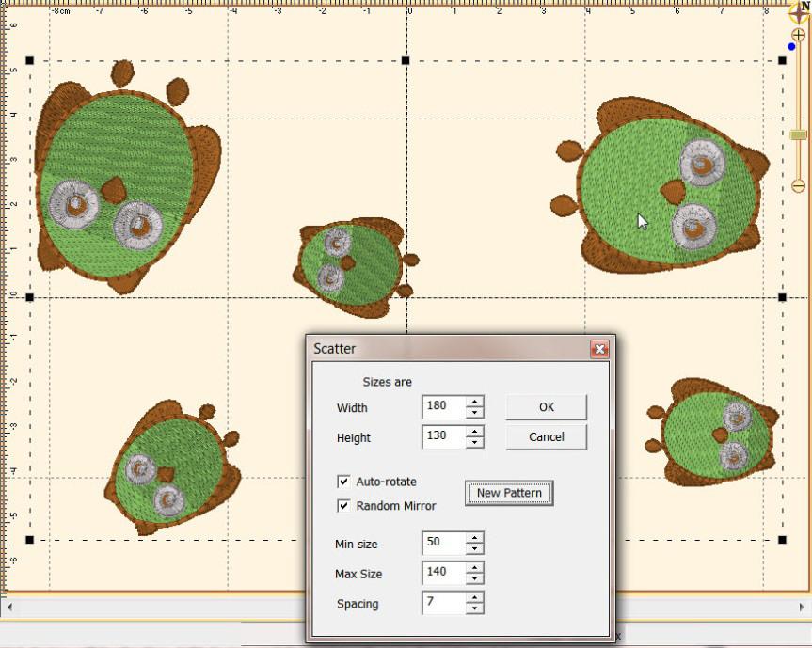Increase Width with the up arrow
The width and height of the screenshot is (812, 648).
pos(475,402)
